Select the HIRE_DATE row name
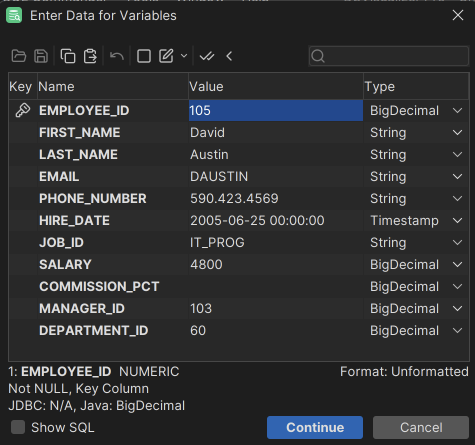Viewport: 475px width, 445px height. (74, 220)
